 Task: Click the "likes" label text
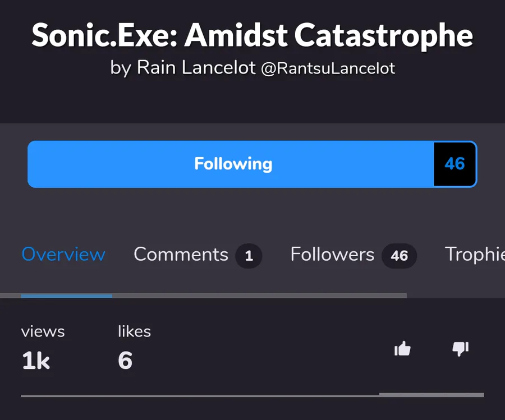point(134,332)
